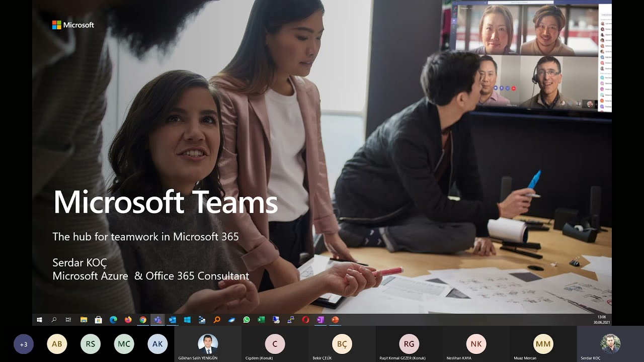Launch File Explorer from taskbar
Screen dimensions: 644x362
tap(84, 319)
